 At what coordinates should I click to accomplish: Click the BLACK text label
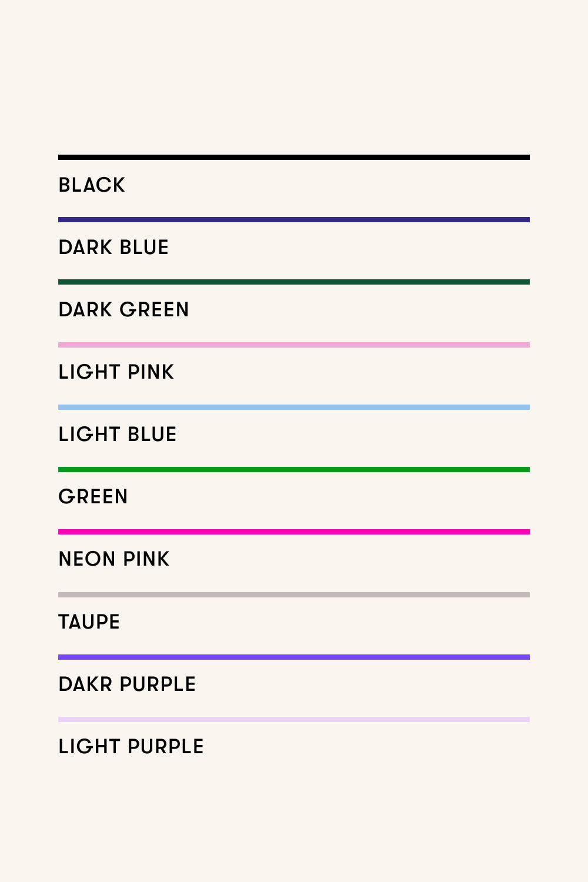click(x=92, y=185)
